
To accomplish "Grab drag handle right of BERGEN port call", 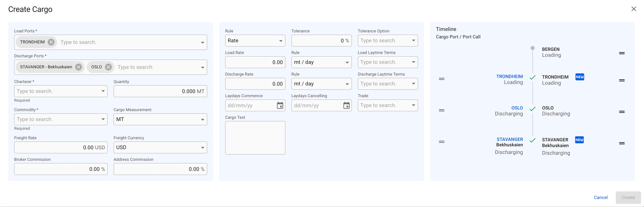I will [622, 53].
